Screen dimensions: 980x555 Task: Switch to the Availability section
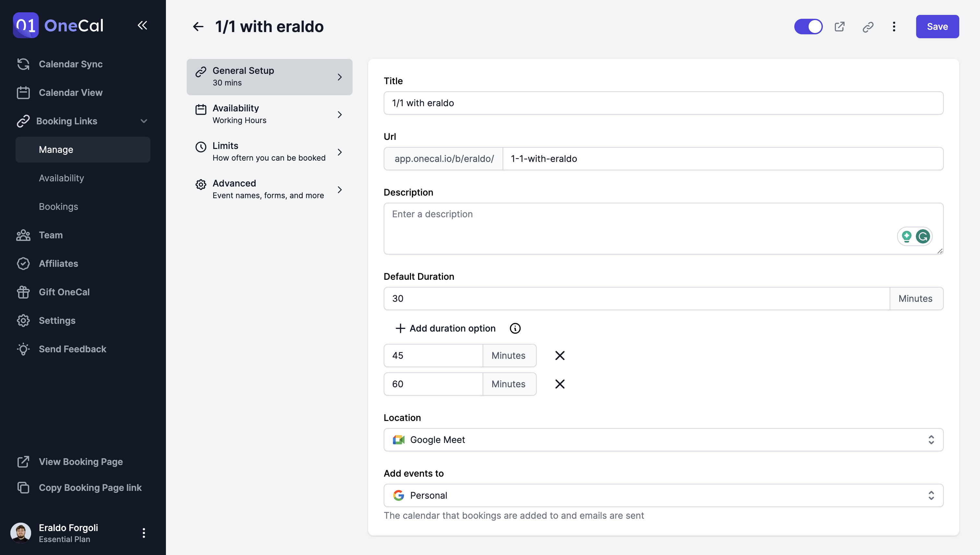tap(269, 114)
